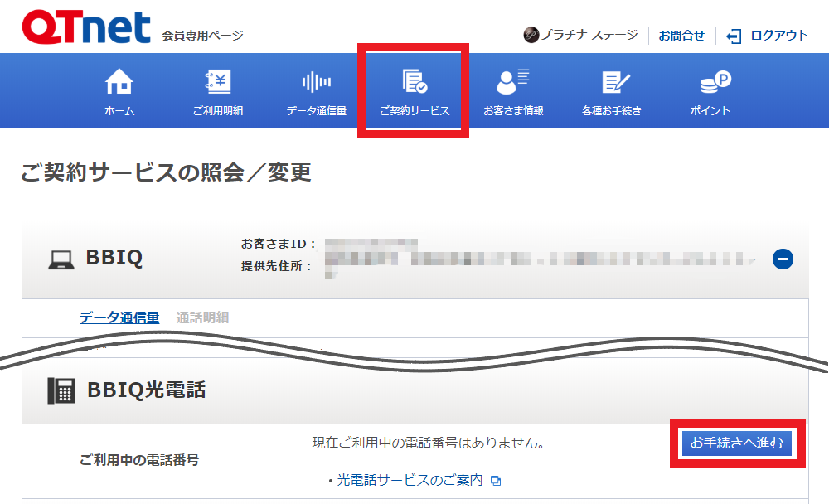Select the ご契約サービス document check icon
Screen dimensions: 829x504
tap(414, 81)
